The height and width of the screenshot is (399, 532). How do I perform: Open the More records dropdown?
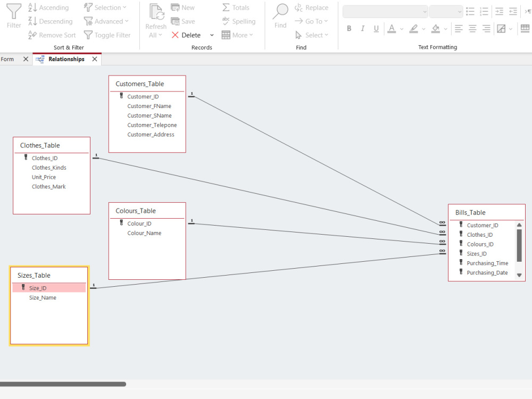pos(237,35)
